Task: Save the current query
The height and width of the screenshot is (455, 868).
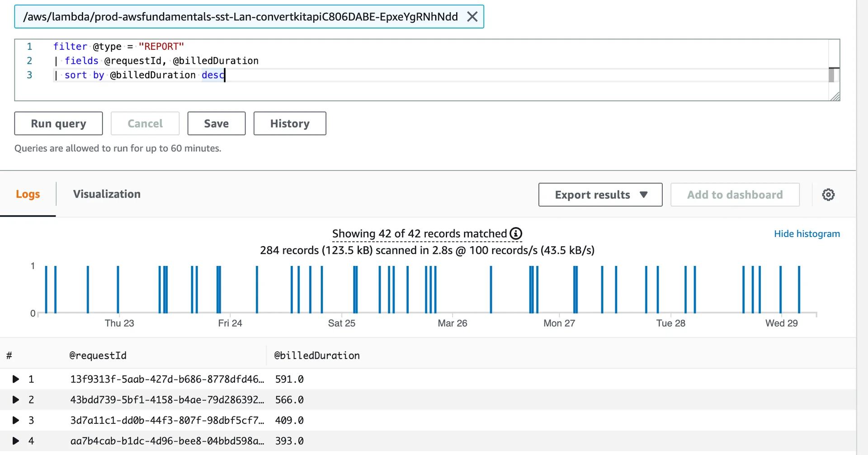Action: pyautogui.click(x=216, y=123)
